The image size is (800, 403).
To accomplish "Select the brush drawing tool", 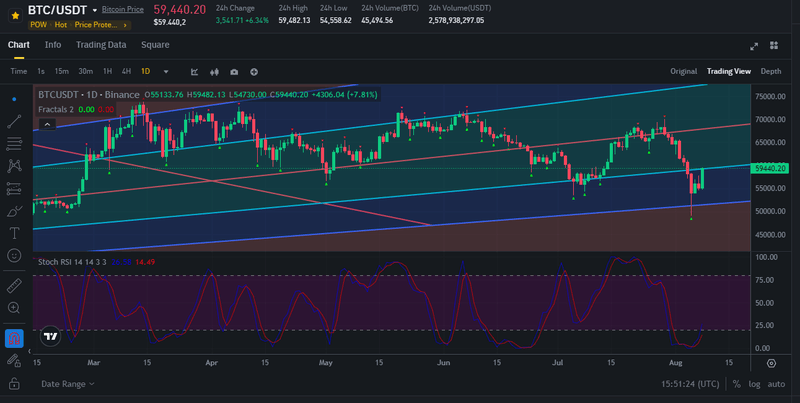I will pos(14,211).
